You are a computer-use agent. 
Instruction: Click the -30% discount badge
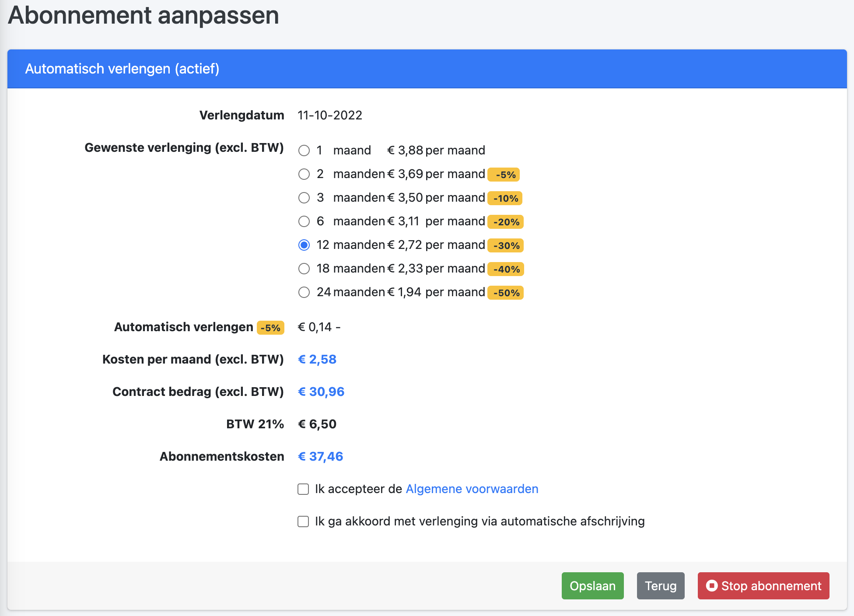[505, 245]
